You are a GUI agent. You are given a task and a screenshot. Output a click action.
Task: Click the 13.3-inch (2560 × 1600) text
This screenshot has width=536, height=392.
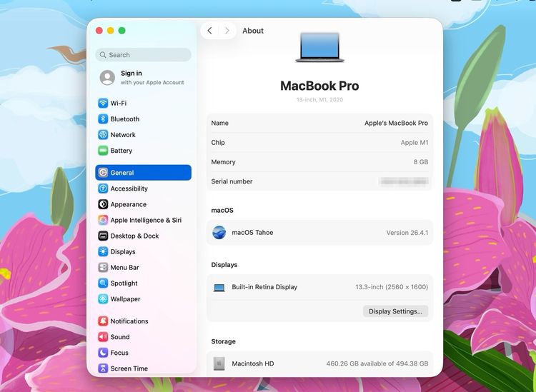tap(392, 287)
